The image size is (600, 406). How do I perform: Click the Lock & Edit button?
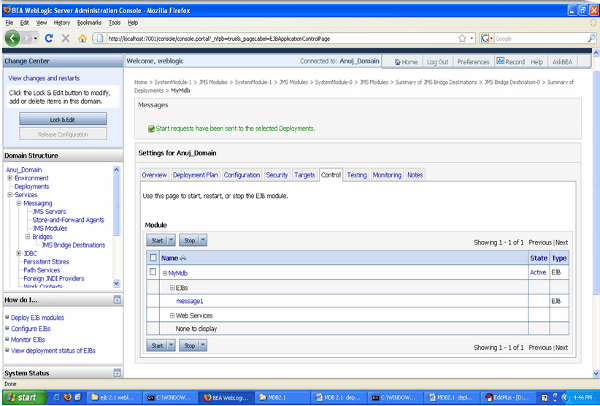63,119
